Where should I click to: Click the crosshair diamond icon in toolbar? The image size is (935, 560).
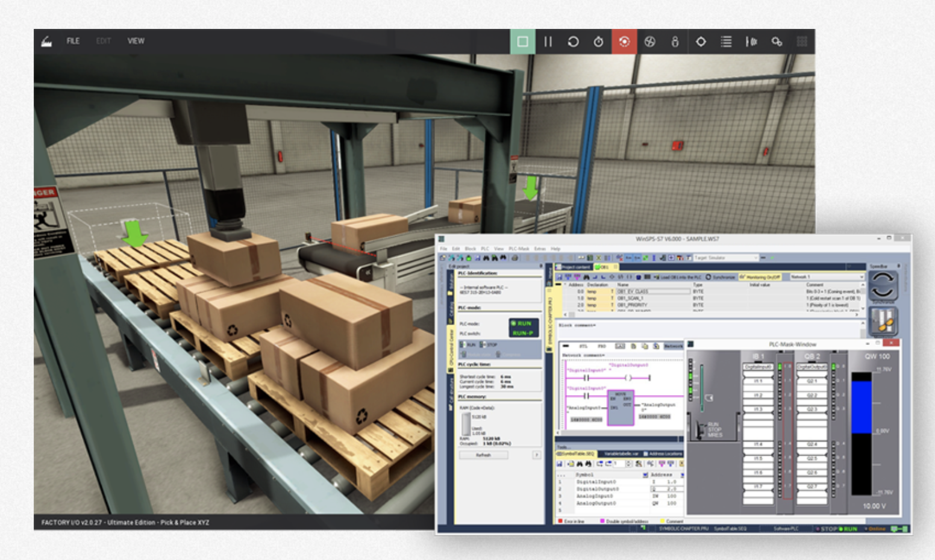(701, 42)
